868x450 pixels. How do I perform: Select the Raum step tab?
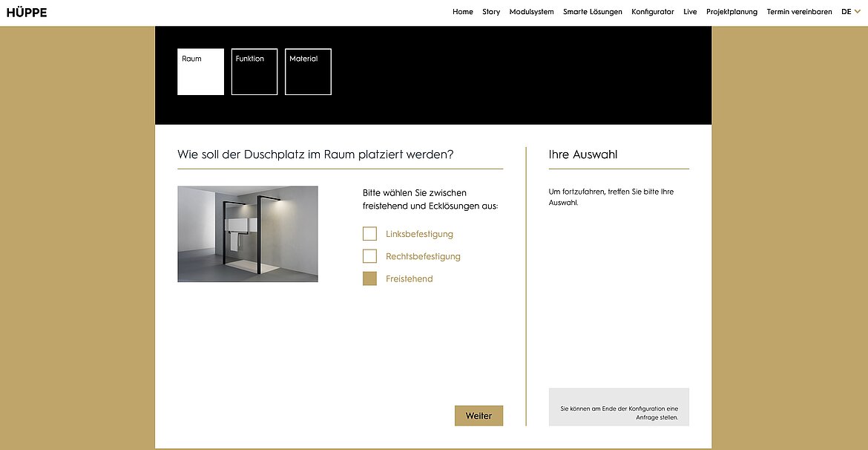[200, 72]
